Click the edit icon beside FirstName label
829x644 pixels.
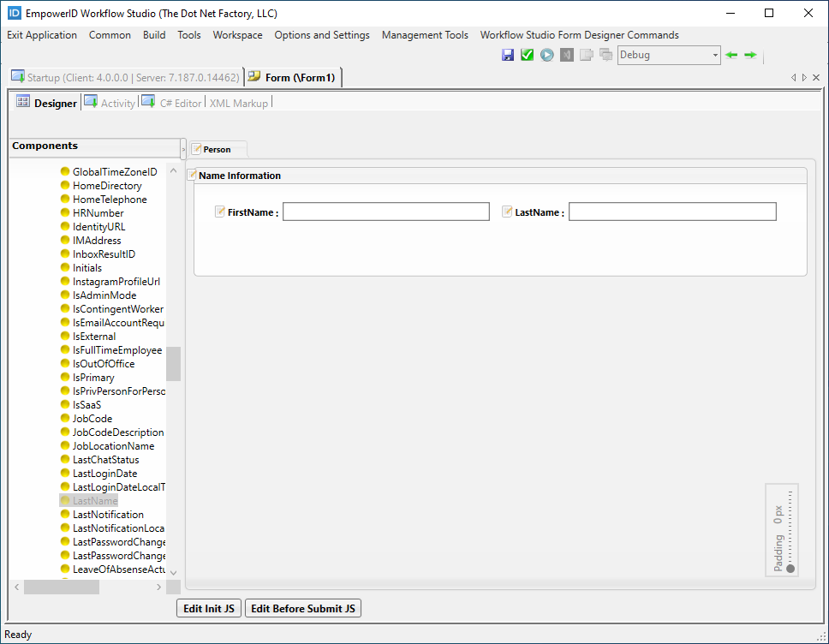tap(220, 212)
